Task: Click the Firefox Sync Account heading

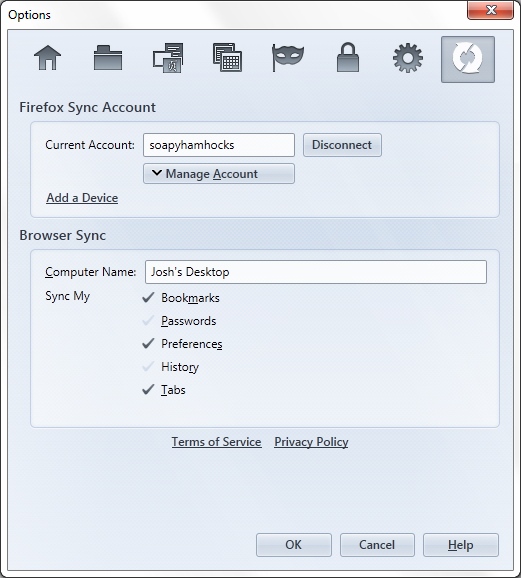Action: point(87,107)
